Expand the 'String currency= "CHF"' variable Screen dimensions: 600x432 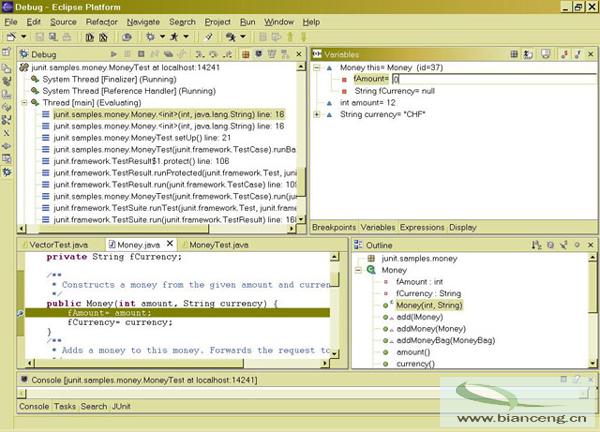(x=316, y=114)
